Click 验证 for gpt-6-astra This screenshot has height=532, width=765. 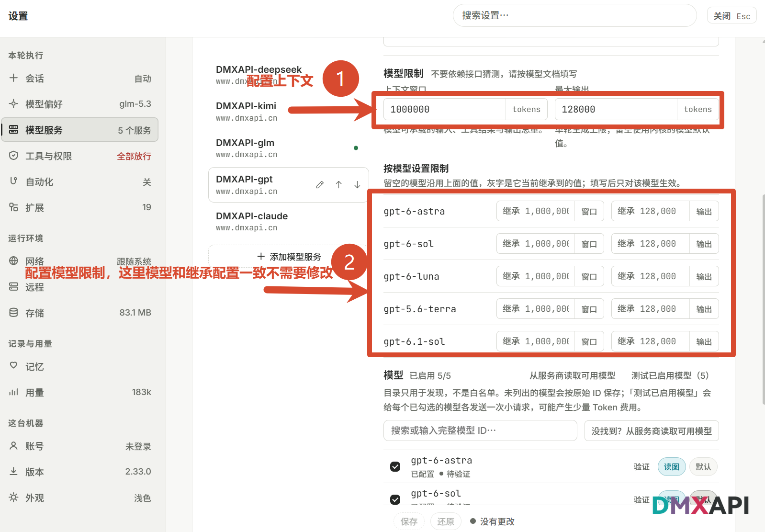(x=641, y=466)
